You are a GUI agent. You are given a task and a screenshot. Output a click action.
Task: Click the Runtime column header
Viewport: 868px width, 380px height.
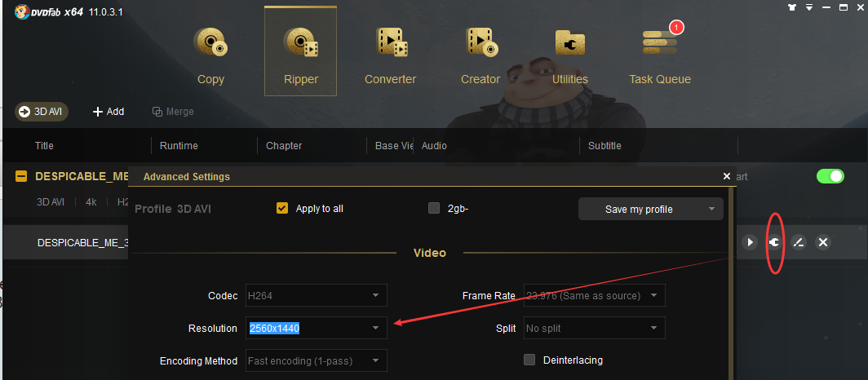point(179,146)
